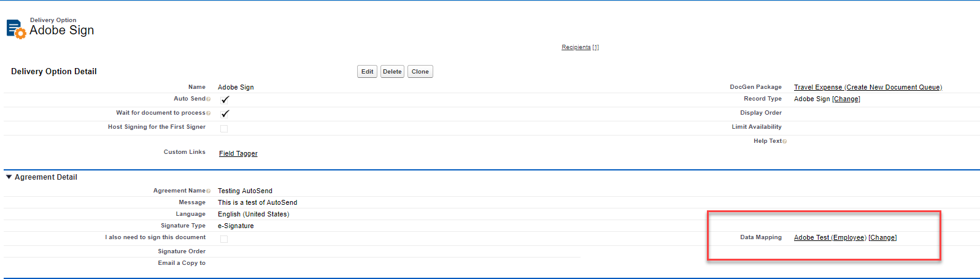Screen dimensions: 980x279
Task: Click the Signature Order field label
Action: 182,251
